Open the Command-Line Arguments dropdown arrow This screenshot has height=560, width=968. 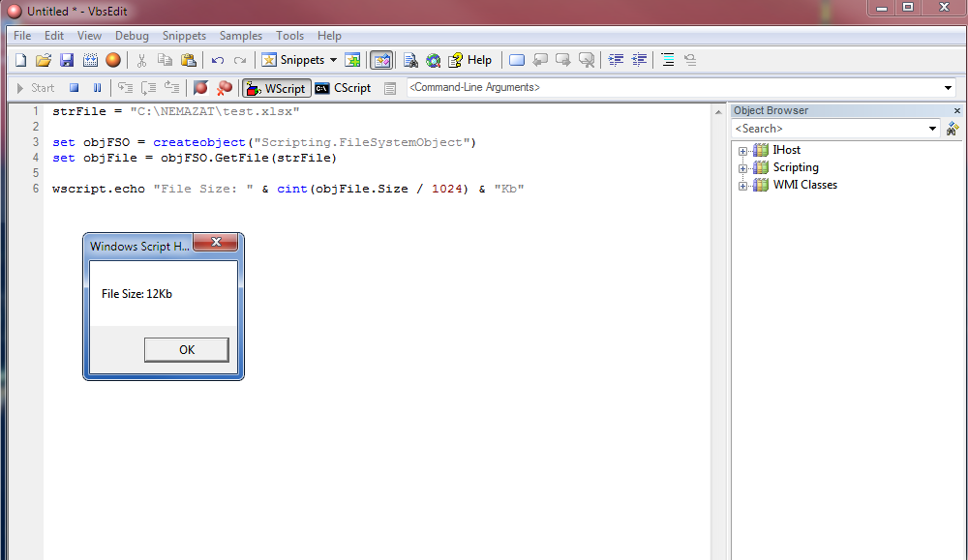948,88
